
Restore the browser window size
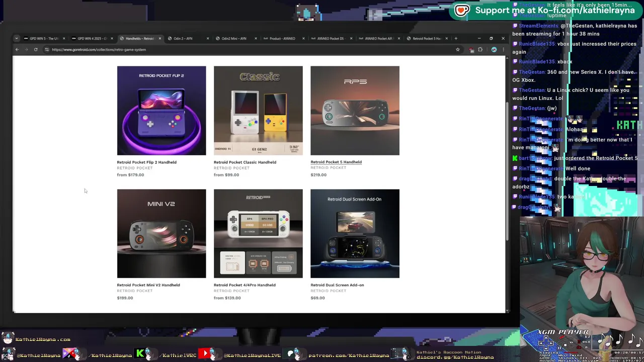pos(491,38)
